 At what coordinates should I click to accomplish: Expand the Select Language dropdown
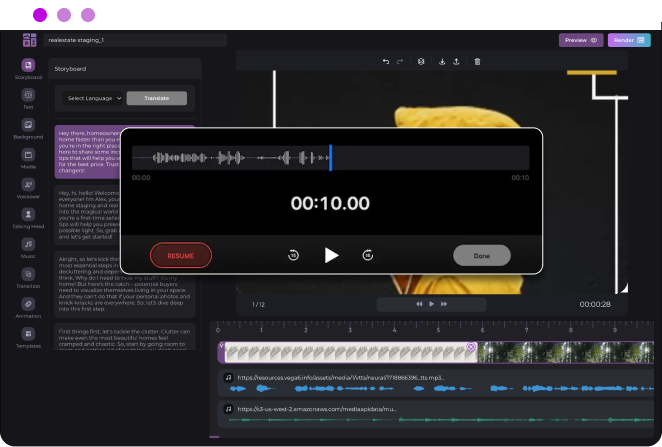coord(93,98)
